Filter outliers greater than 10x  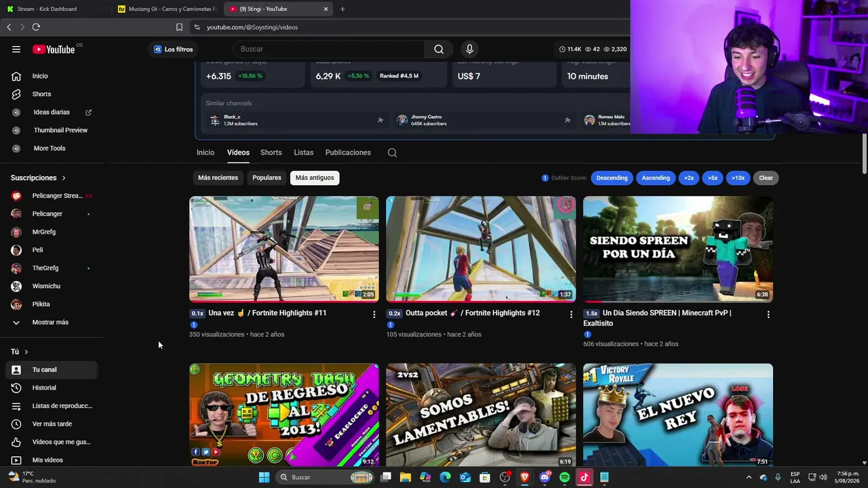[738, 178]
